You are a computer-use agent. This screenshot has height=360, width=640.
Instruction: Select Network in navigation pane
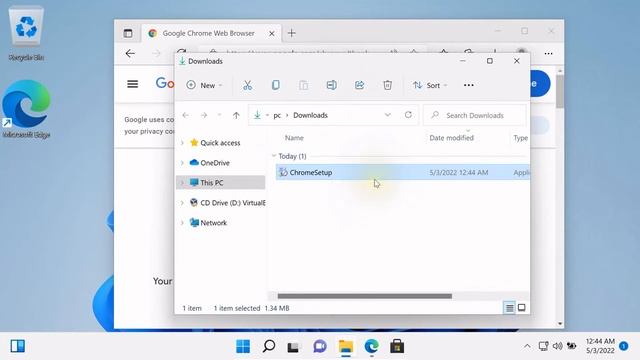[x=213, y=222]
